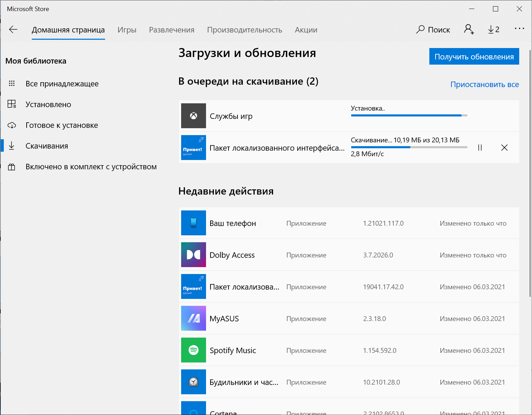Switch to Домашняя страница tab
The width and height of the screenshot is (532, 415).
coord(68,30)
